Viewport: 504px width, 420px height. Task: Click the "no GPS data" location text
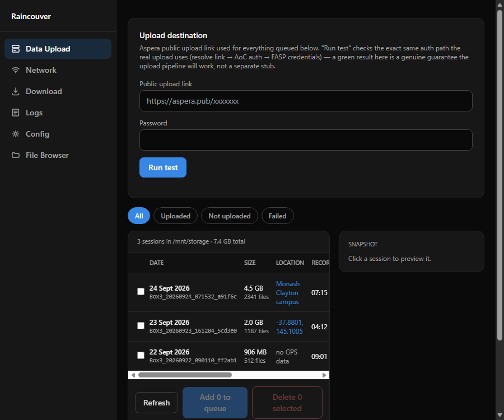287,356
